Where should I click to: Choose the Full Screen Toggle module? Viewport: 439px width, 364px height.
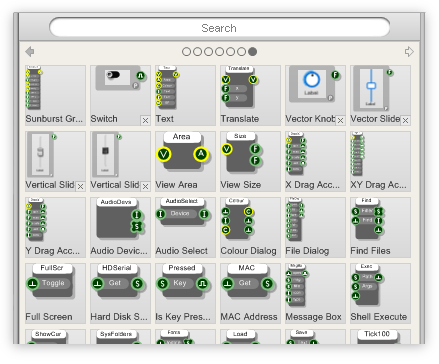click(55, 293)
